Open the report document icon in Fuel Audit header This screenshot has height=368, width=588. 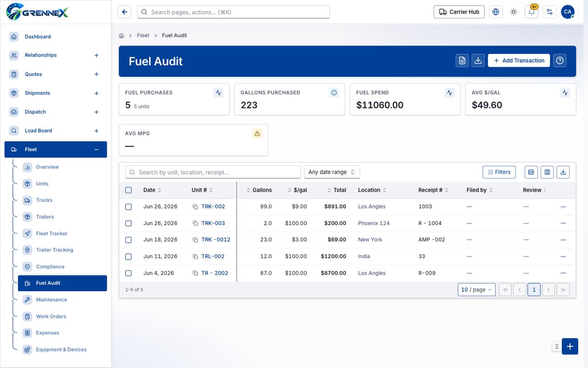[x=462, y=61]
